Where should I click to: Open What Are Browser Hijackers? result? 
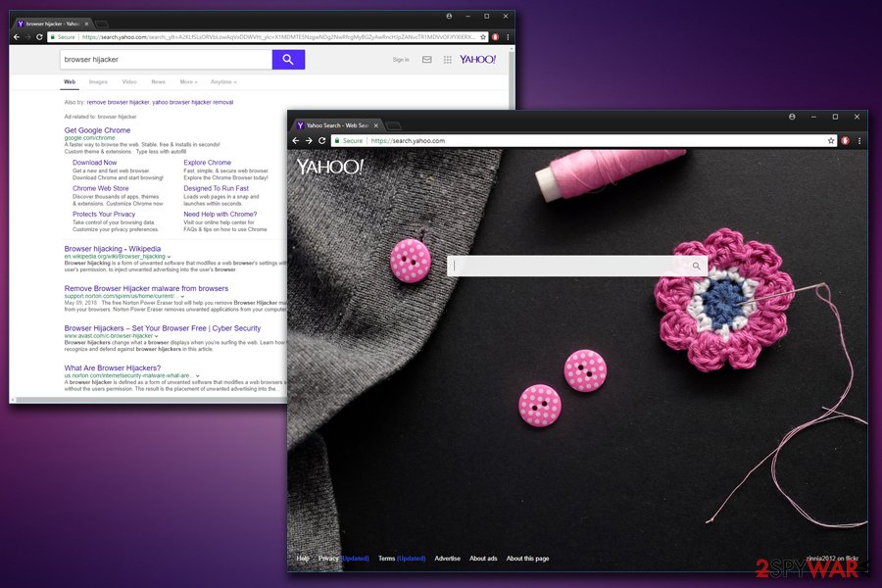(x=113, y=368)
